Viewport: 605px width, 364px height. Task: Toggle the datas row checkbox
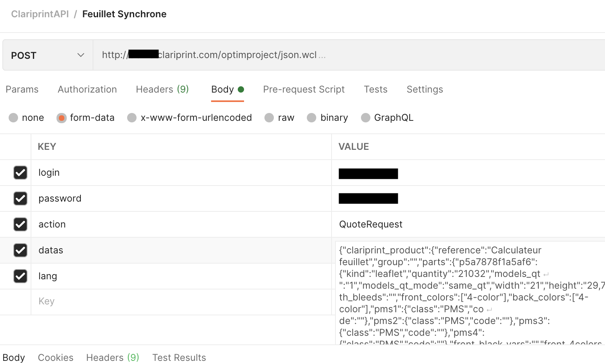[x=20, y=250]
